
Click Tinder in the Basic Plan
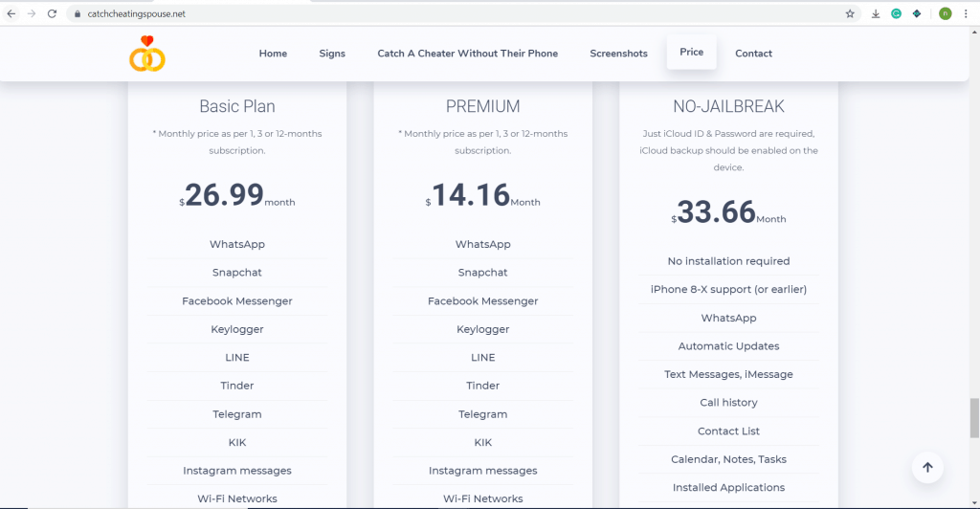(237, 386)
